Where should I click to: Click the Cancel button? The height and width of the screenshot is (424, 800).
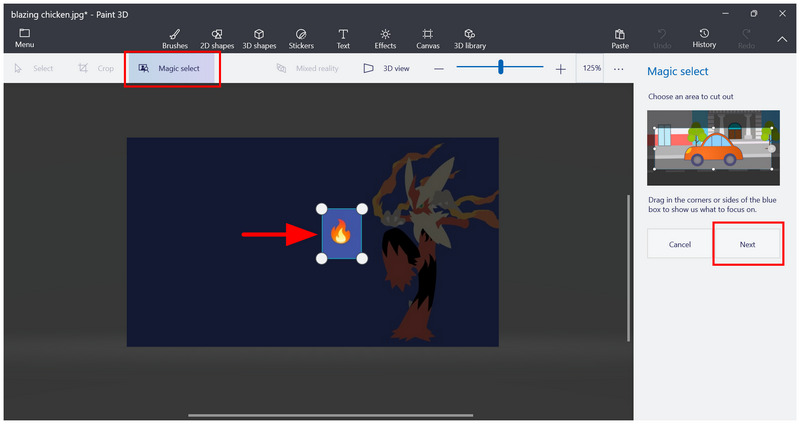(680, 244)
